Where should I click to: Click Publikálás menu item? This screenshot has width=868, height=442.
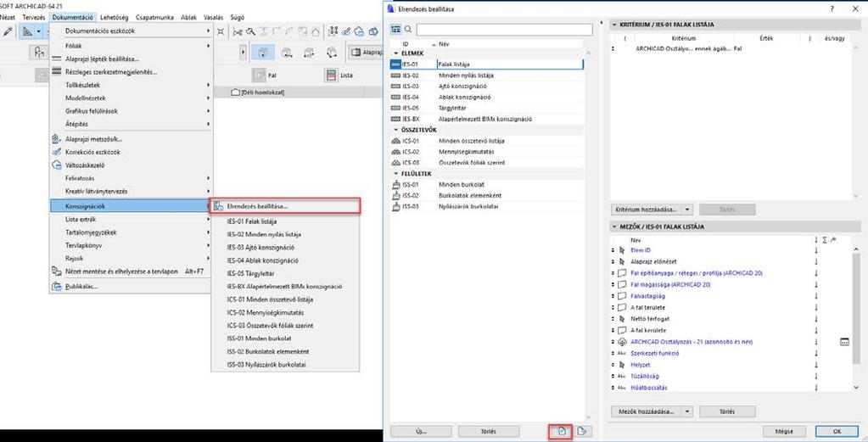(132, 287)
